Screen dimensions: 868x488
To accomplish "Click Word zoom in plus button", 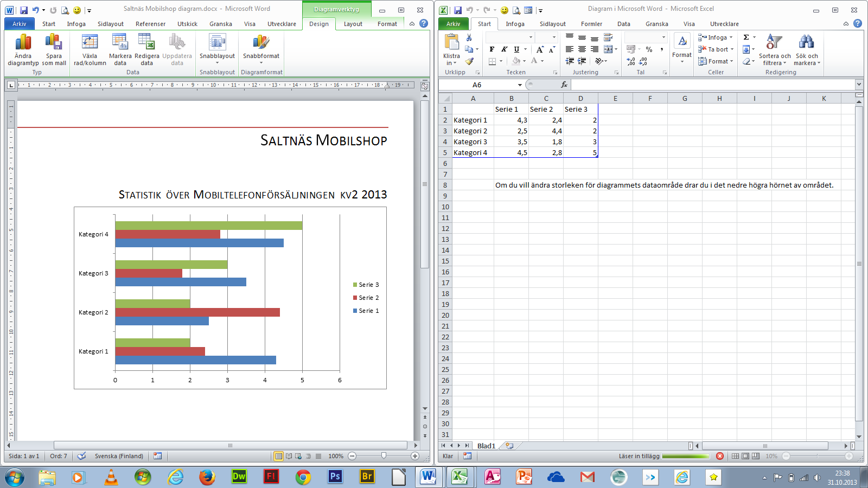I will pos(415,456).
